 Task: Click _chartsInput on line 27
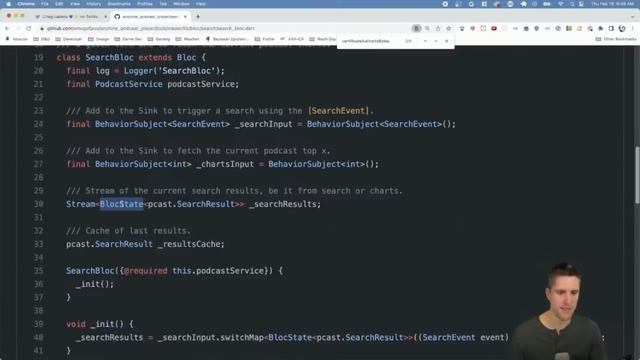pyautogui.click(x=225, y=164)
